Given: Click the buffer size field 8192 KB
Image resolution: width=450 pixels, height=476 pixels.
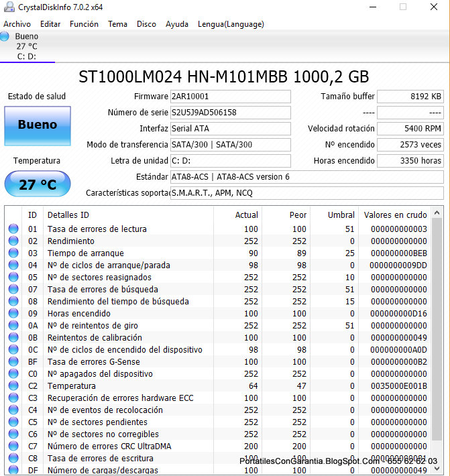Looking at the screenshot, I should (x=410, y=97).
